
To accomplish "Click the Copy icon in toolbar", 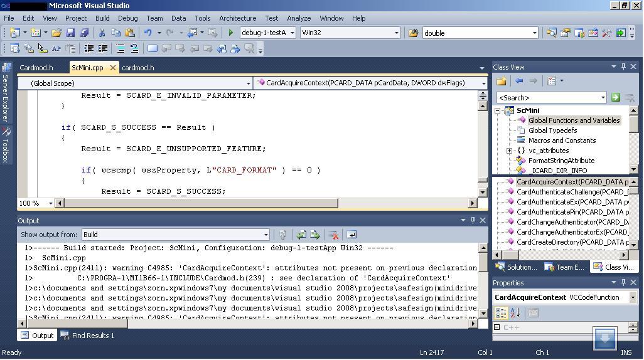I will point(116,33).
